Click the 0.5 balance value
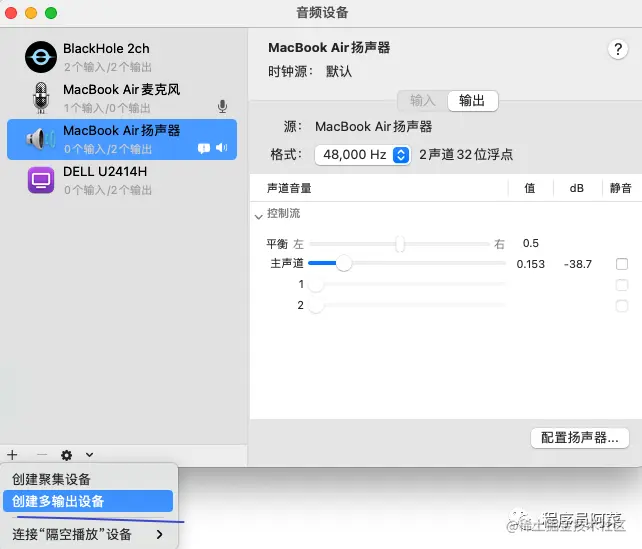Screen dimensions: 642x549 click(531, 243)
